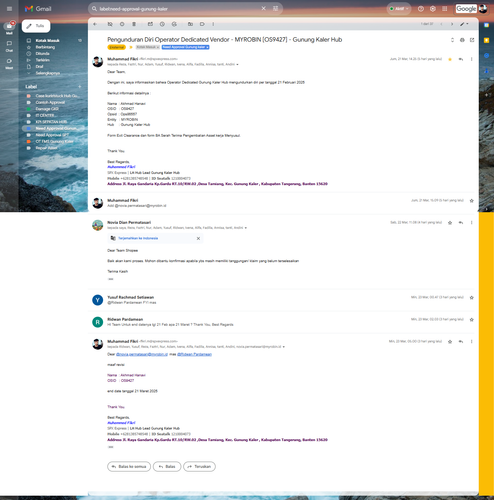Expand or collapse all messages icon
Image resolution: width=494 pixels, height=500 pixels.
point(452,40)
